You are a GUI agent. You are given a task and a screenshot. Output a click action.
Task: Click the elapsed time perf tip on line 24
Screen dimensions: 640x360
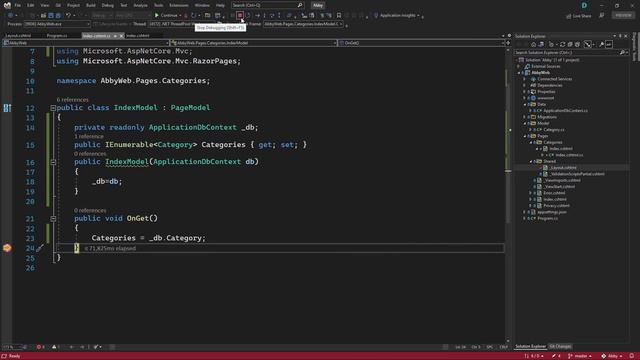tap(110, 248)
